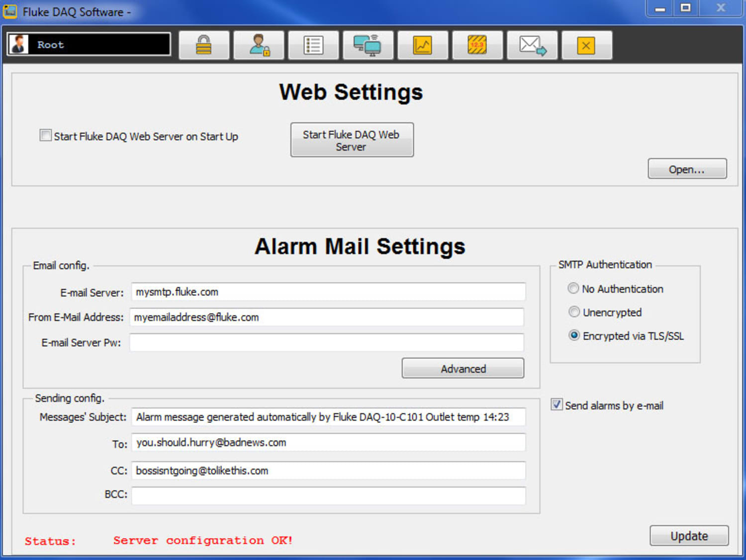Viewport: 746px width, 560px height.
Task: Select Encrypted via TLS/SSL option
Action: click(x=574, y=335)
